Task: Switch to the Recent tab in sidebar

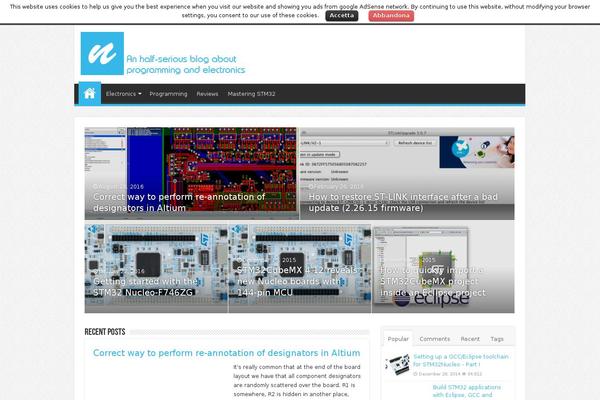Action: (470, 339)
